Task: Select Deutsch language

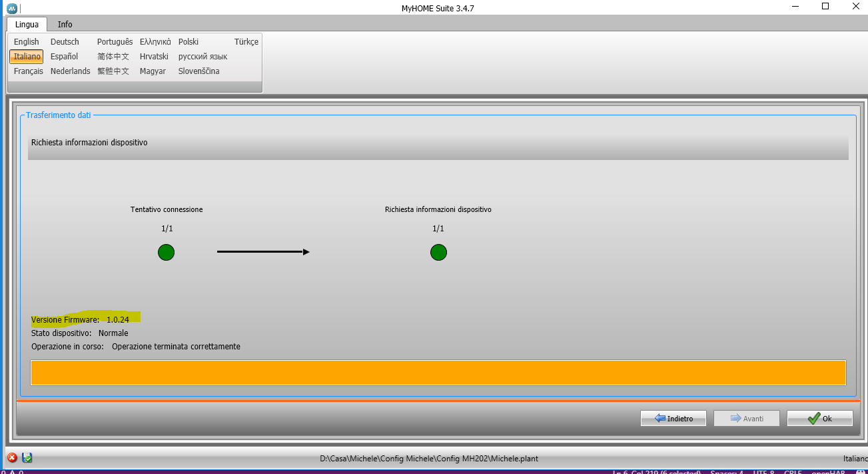Action: [65, 41]
